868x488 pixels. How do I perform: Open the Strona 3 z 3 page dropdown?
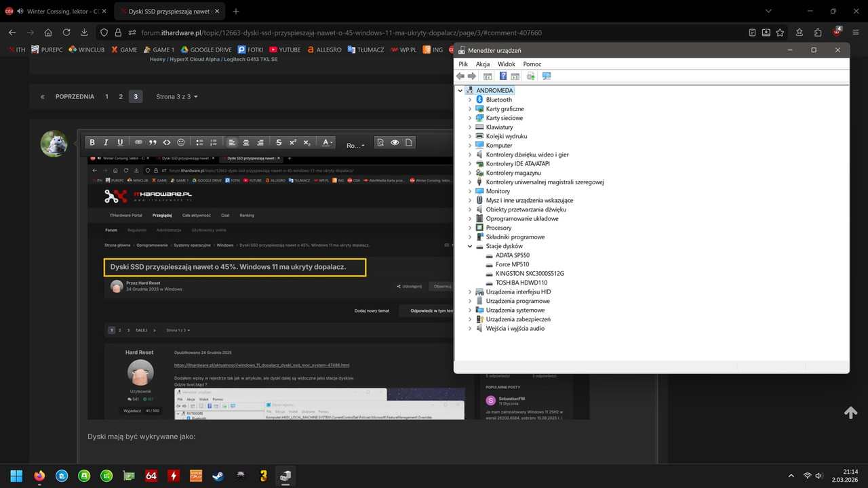click(x=177, y=97)
